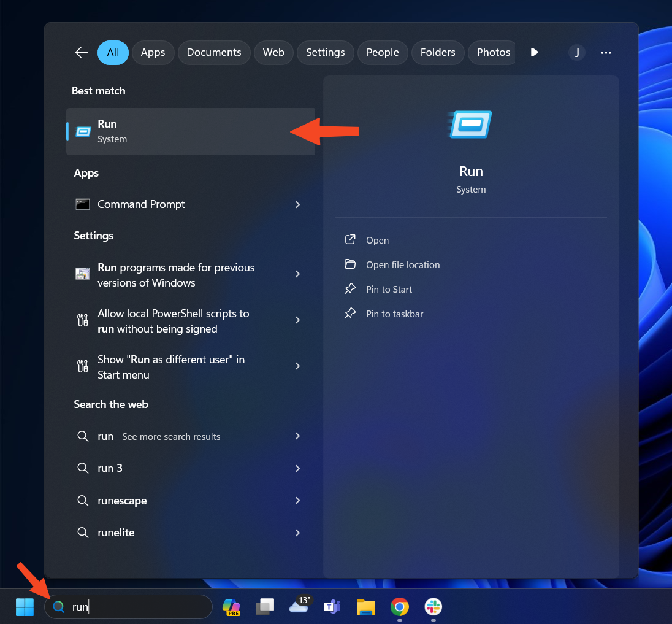
Task: Switch to the Web filter tab
Action: tap(273, 52)
